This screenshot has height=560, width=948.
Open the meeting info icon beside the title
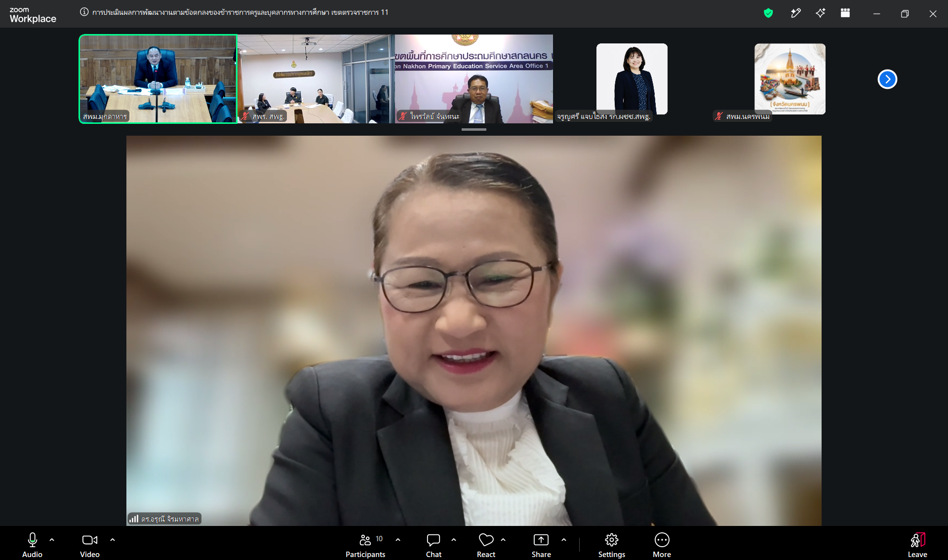point(84,12)
